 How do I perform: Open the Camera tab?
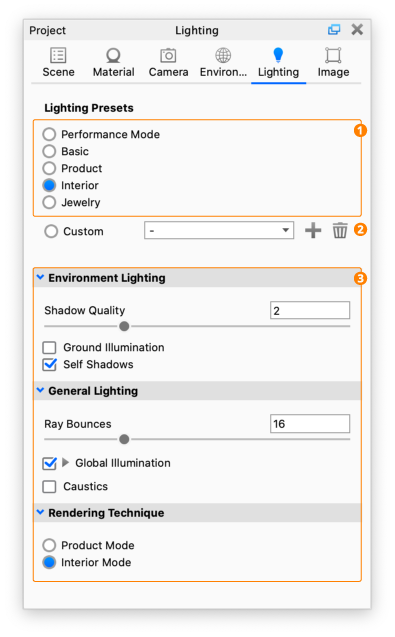[168, 62]
